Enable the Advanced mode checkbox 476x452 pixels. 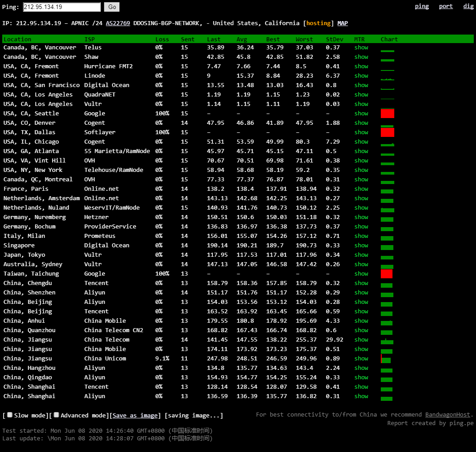(57, 415)
